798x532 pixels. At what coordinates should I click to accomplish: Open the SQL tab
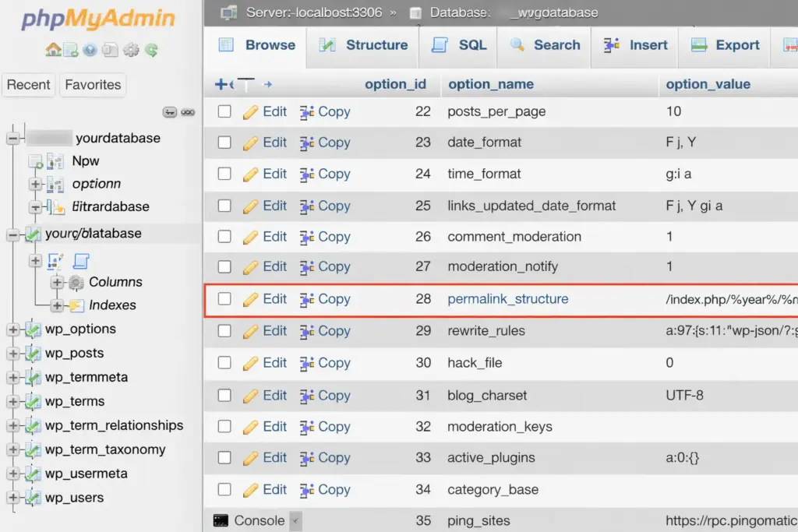tap(460, 45)
